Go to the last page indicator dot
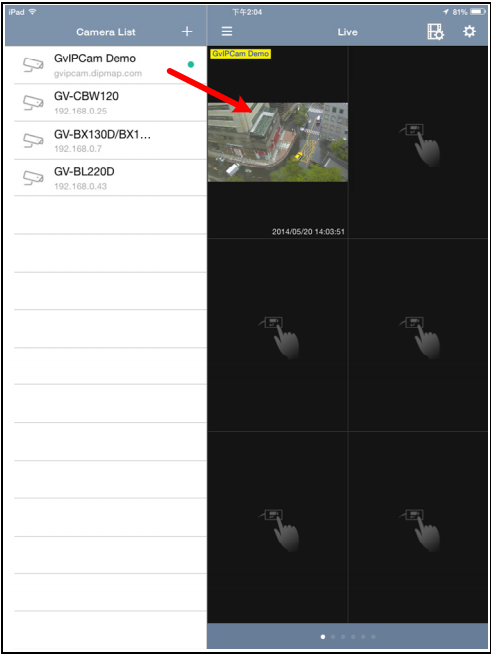This screenshot has width=491, height=654. pyautogui.click(x=373, y=637)
